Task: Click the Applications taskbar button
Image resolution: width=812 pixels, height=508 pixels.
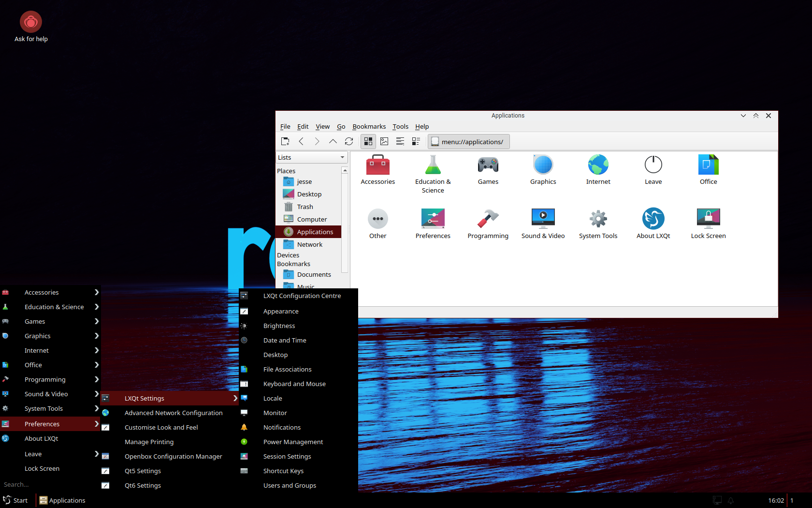Action: pos(62,500)
